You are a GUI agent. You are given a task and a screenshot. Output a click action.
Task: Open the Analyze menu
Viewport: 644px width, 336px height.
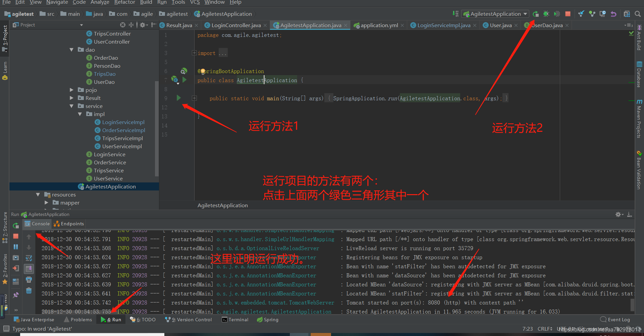[x=100, y=2]
